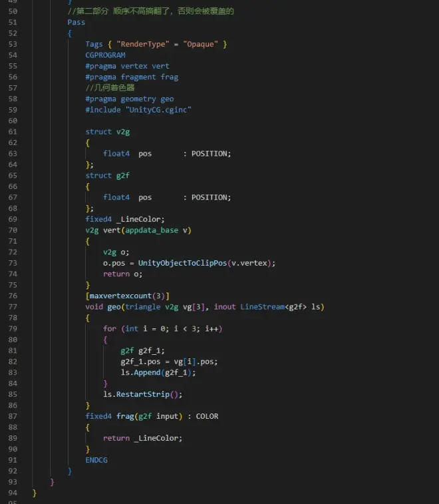Click the maxvertexcount(3) attribute
This screenshot has width=439, height=504.
click(127, 296)
